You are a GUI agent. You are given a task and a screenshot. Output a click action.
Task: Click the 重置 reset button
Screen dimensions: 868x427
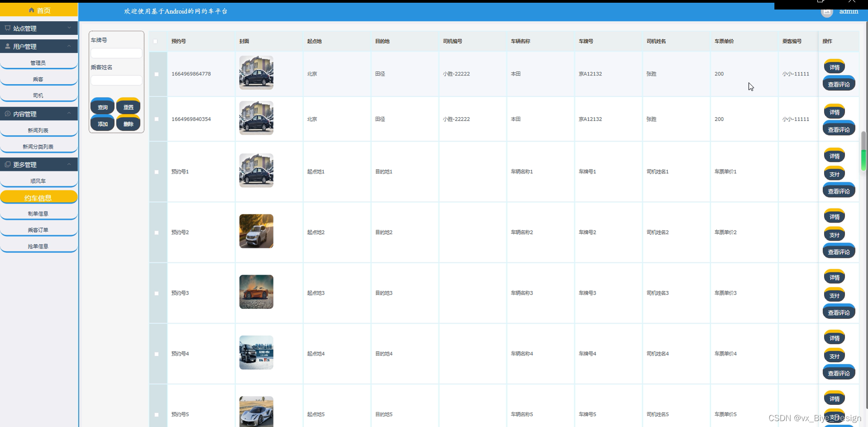coord(128,106)
